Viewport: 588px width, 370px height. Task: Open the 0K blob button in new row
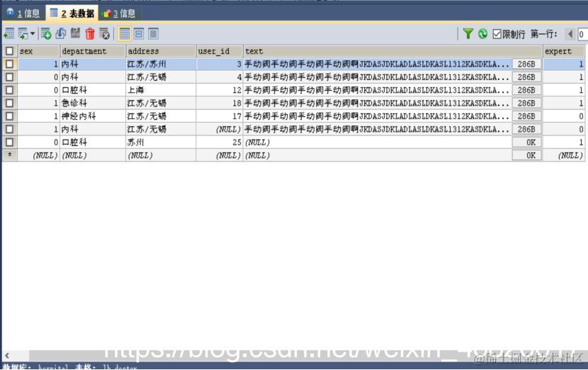pyautogui.click(x=526, y=155)
